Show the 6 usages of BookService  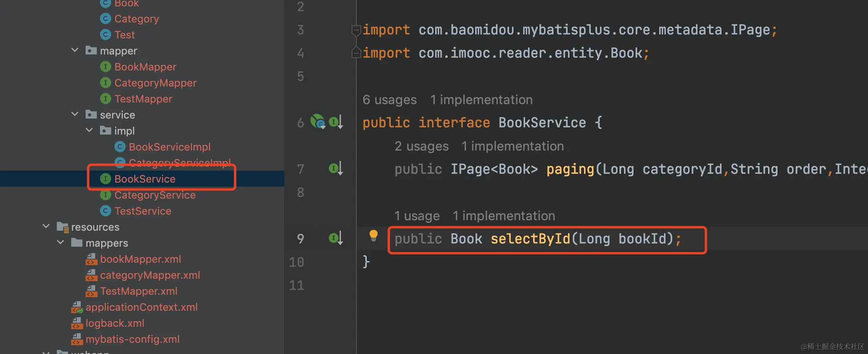(x=390, y=100)
